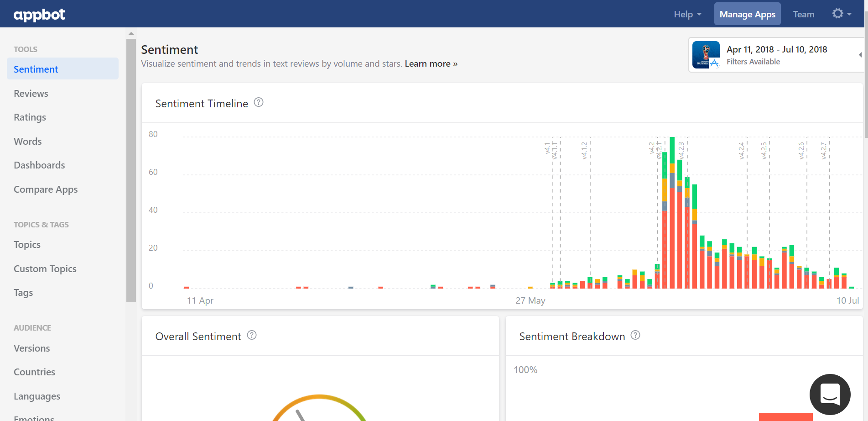Open Countries in the sidebar
868x421 pixels.
coord(34,372)
